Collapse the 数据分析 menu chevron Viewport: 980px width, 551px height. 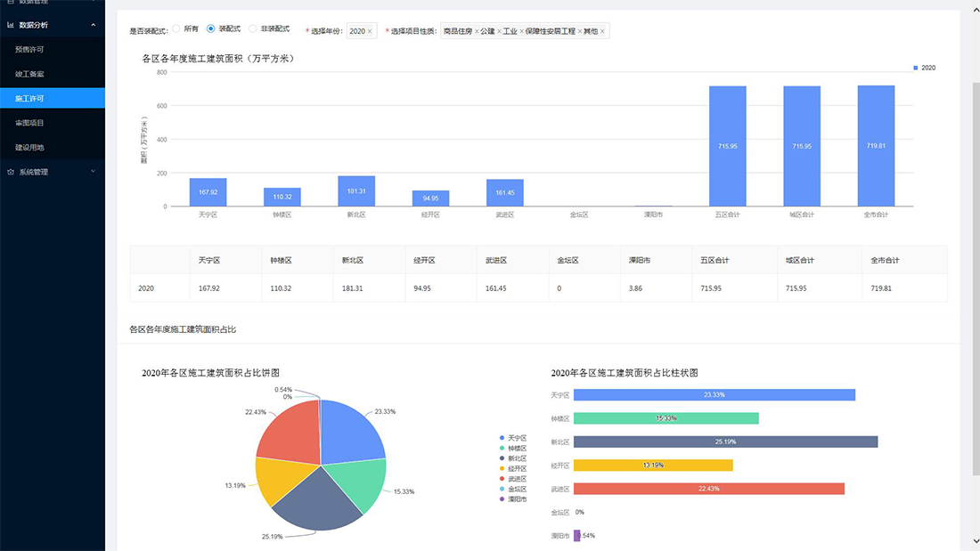[x=94, y=25]
